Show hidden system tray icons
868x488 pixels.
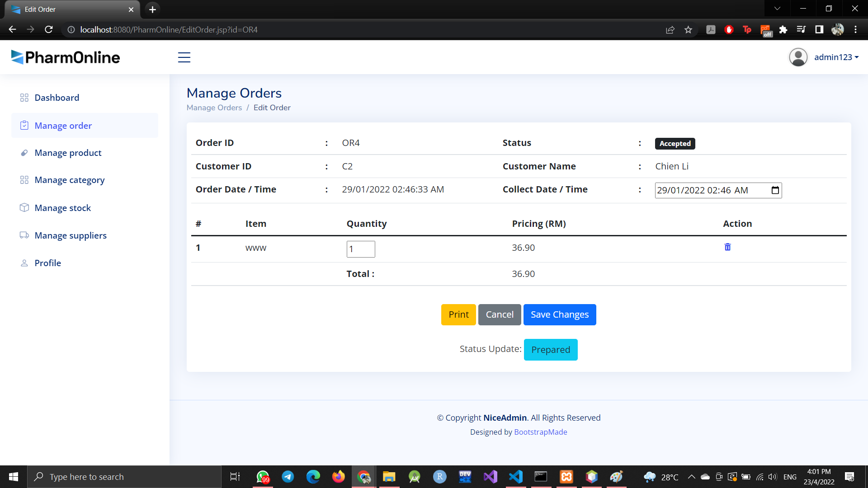coord(692,477)
